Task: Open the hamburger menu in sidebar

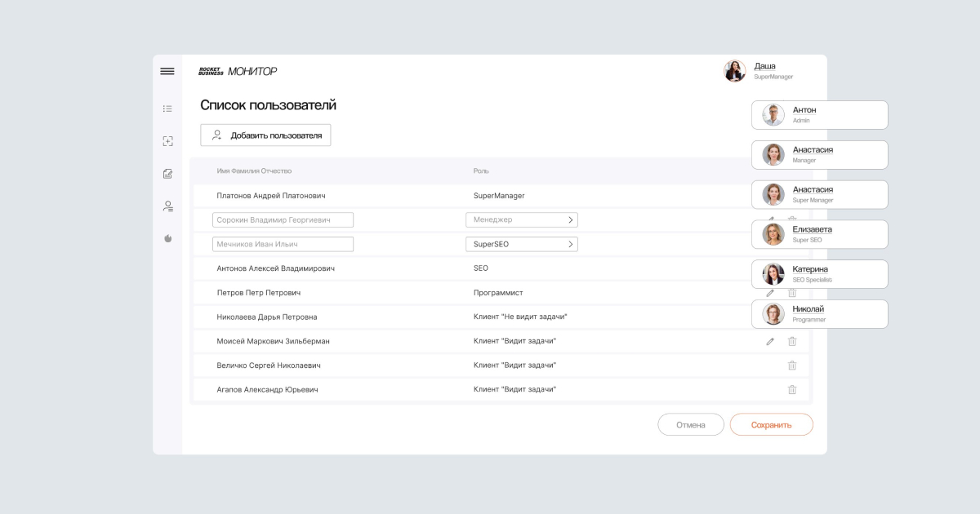Action: click(x=167, y=72)
